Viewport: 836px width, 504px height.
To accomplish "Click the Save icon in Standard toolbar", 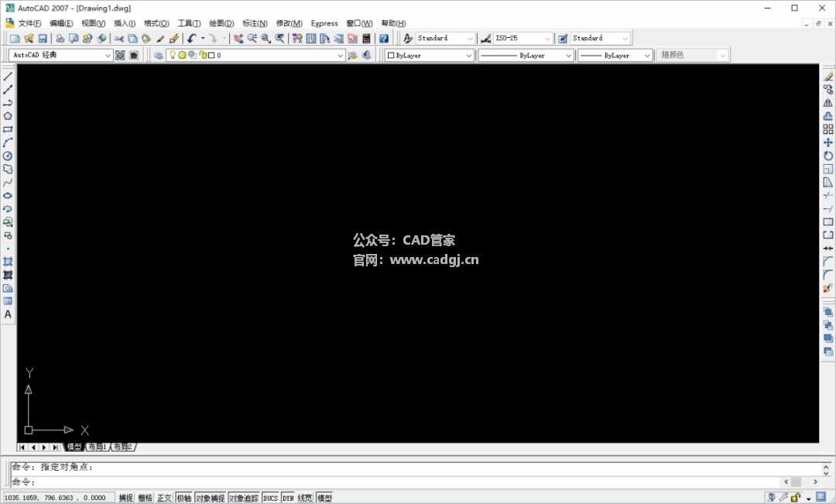I will [43, 39].
